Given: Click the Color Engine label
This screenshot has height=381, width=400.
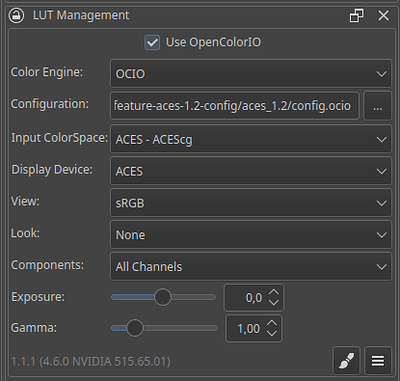Looking at the screenshot, I should tap(47, 72).
